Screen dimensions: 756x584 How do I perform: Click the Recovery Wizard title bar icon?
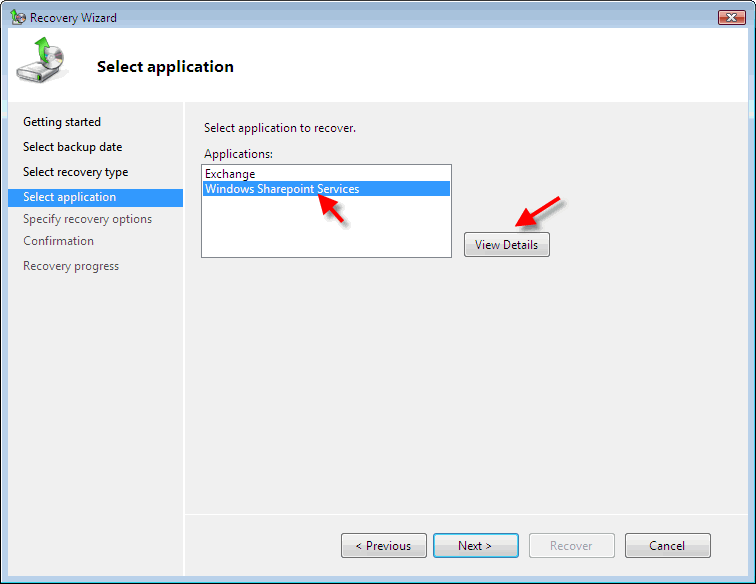coord(18,18)
